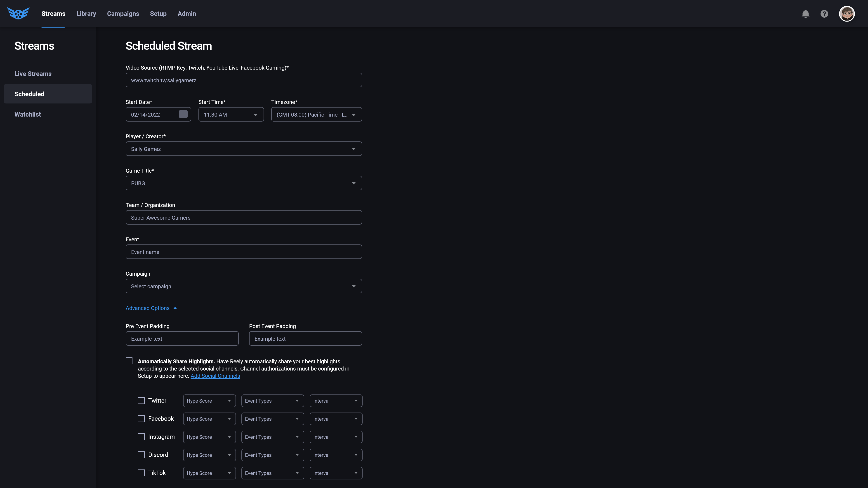The height and width of the screenshot is (488, 868).
Task: Click the Post Event Padding field
Action: coord(305,338)
